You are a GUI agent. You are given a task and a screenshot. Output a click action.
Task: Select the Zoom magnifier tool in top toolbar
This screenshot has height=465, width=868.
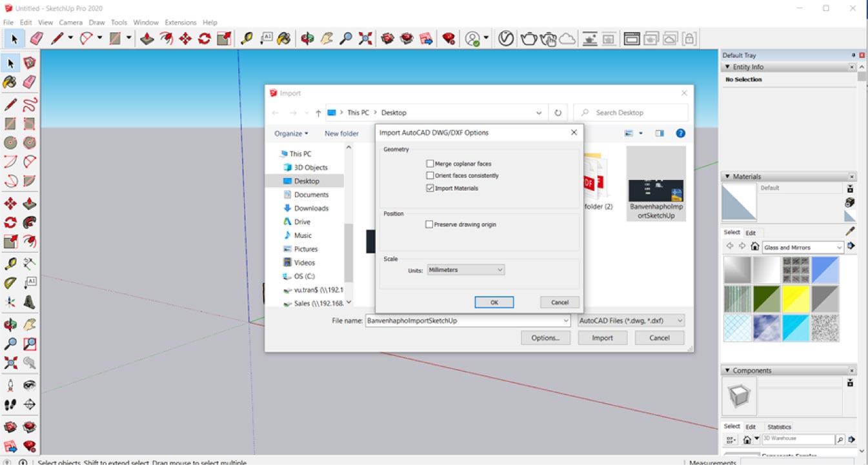pyautogui.click(x=346, y=39)
